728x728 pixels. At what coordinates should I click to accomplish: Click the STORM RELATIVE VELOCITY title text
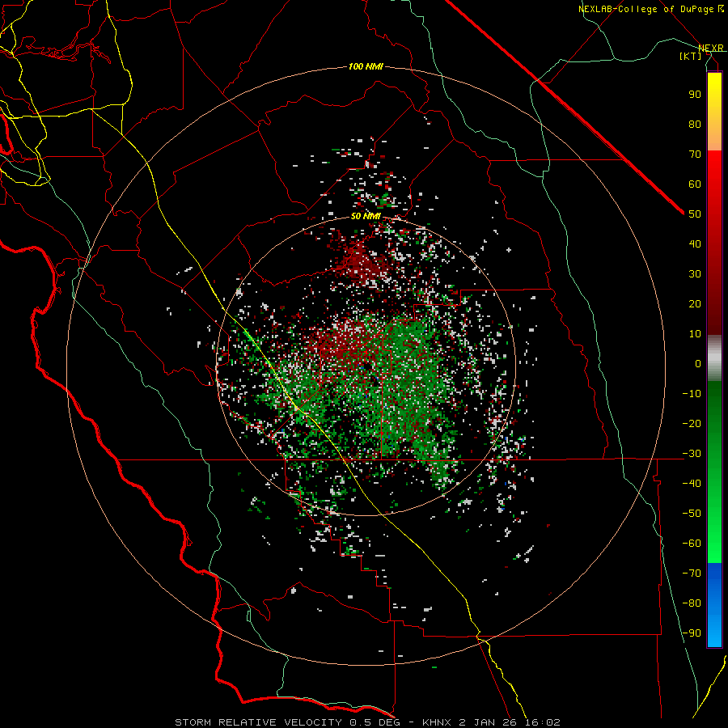(258, 722)
